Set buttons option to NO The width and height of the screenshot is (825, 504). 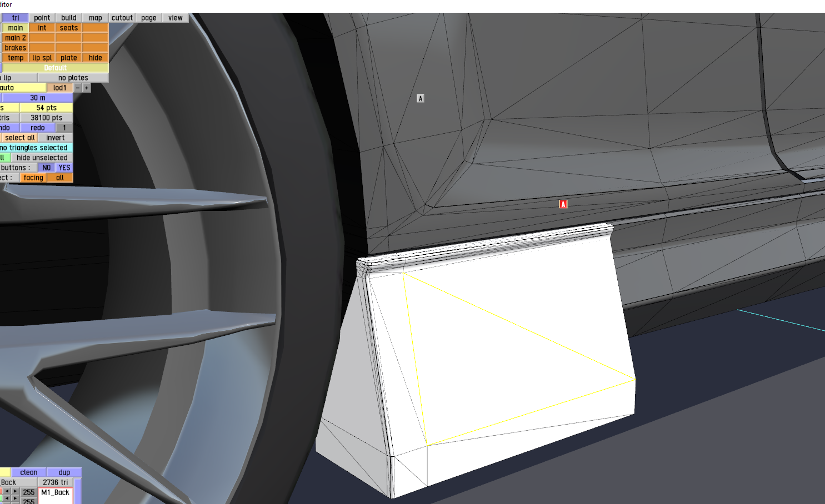[x=47, y=168]
